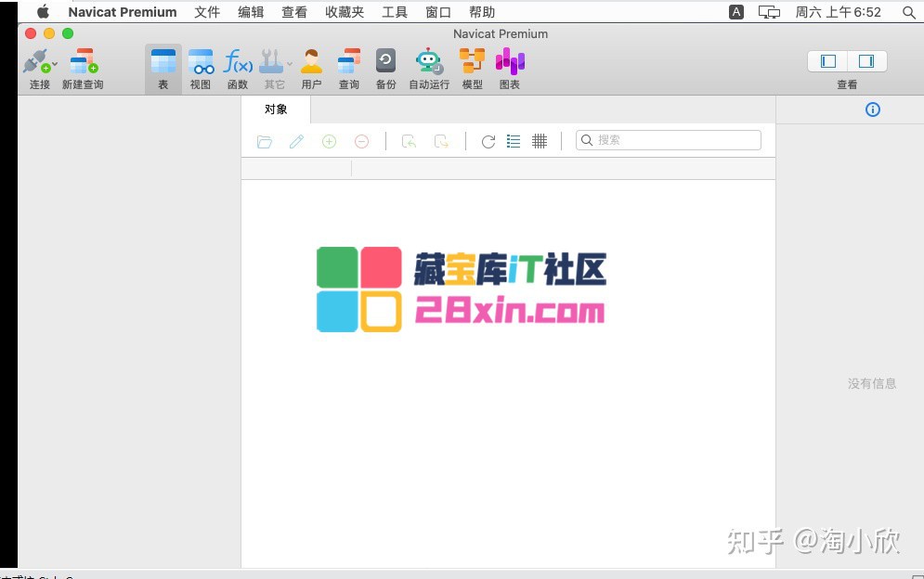Click the open table folder icon
924x579 pixels.
[265, 141]
